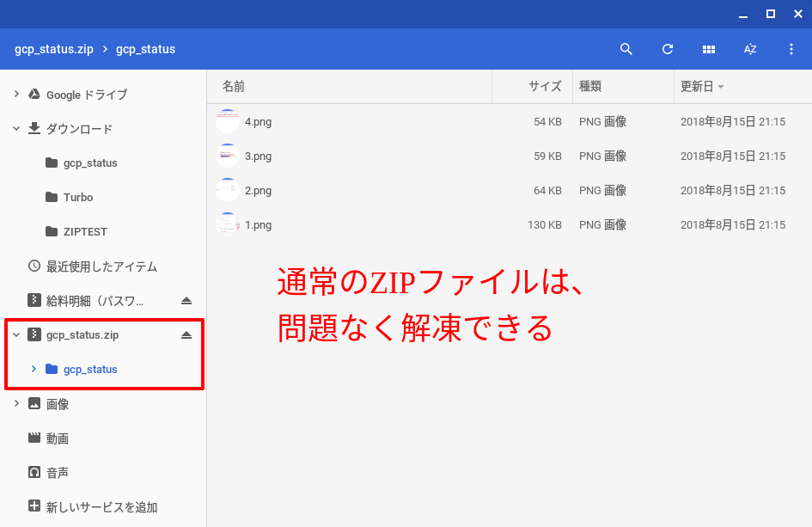Open the Turbo folder label in the sidebar
The image size is (812, 527).
78,198
